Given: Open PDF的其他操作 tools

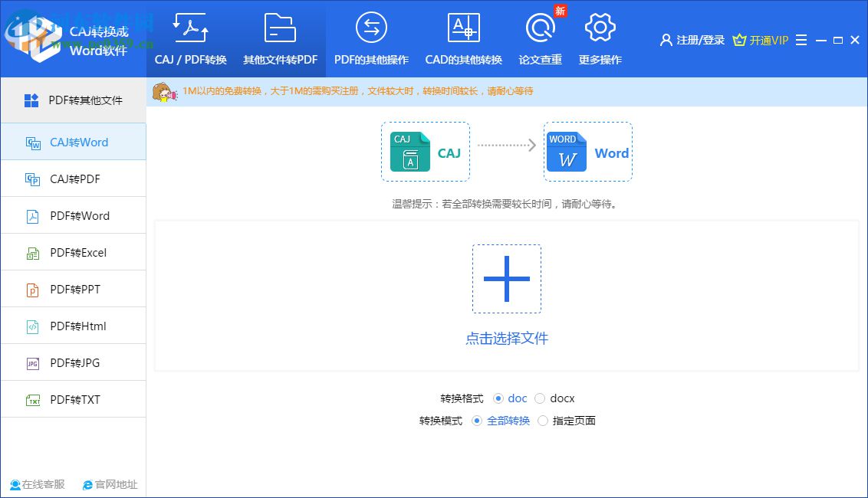Looking at the screenshot, I should pyautogui.click(x=371, y=38).
